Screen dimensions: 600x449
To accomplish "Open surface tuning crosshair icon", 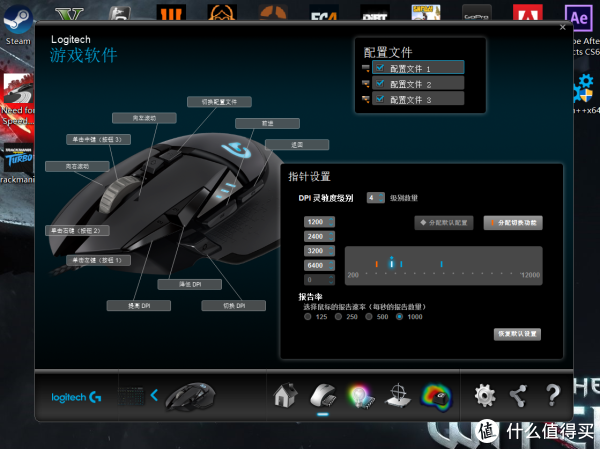I will click(x=398, y=395).
